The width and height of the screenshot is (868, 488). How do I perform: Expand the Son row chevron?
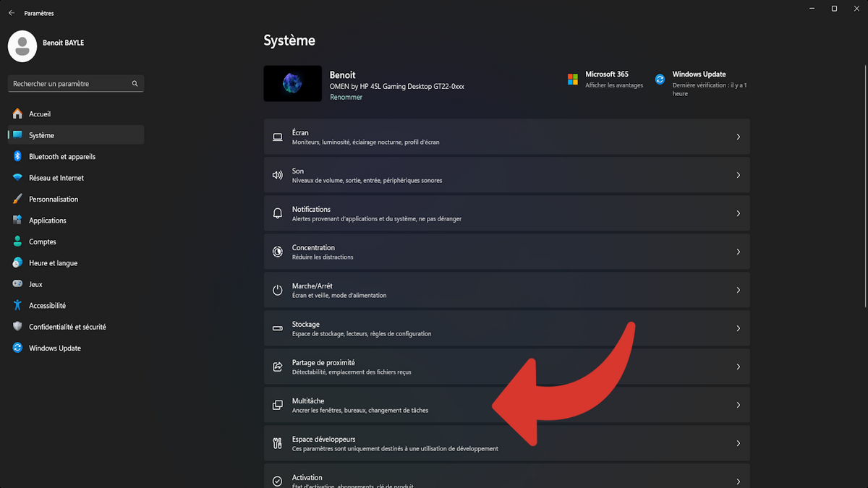pyautogui.click(x=738, y=176)
